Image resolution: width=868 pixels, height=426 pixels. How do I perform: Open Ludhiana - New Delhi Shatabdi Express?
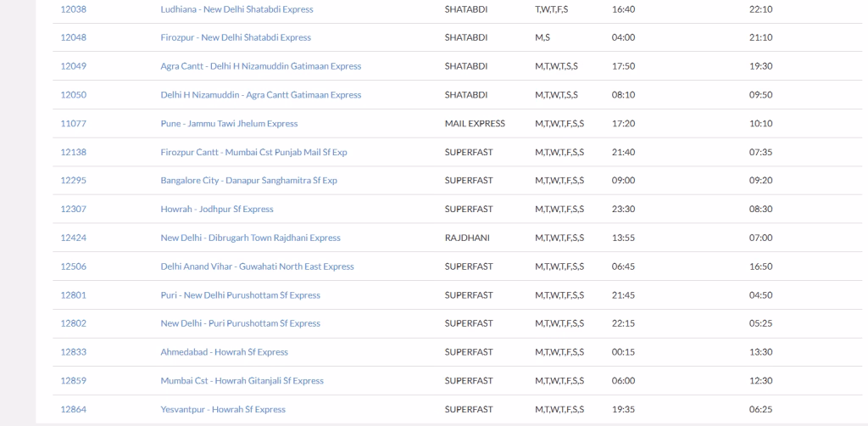tap(237, 9)
